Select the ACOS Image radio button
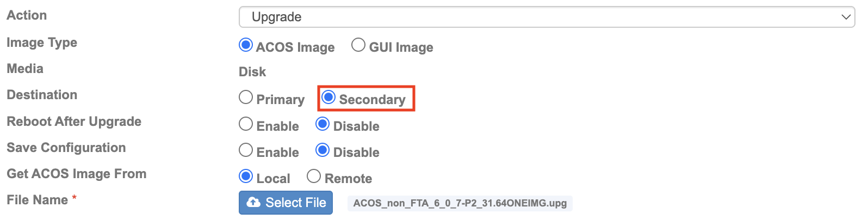Image resolution: width=868 pixels, height=219 pixels. click(246, 45)
